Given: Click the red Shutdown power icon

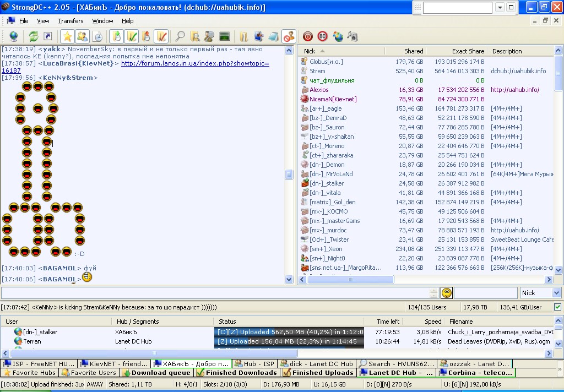Looking at the screenshot, I should click(307, 36).
